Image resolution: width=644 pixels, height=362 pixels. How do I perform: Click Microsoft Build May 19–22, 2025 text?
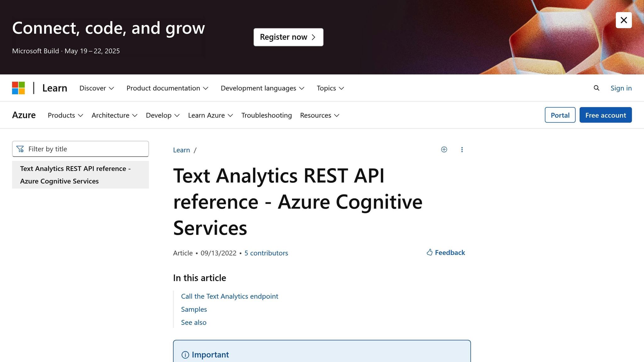pyautogui.click(x=66, y=51)
